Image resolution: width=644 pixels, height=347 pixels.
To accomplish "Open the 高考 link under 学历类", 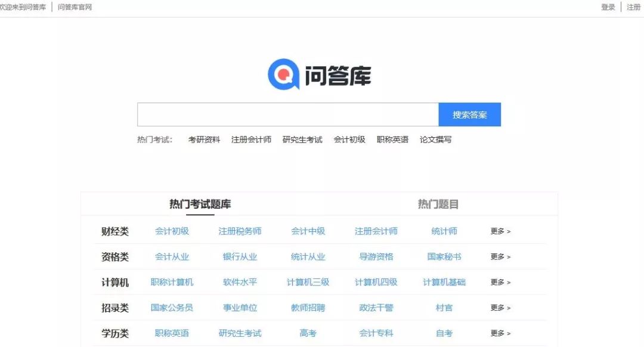I will [308, 333].
